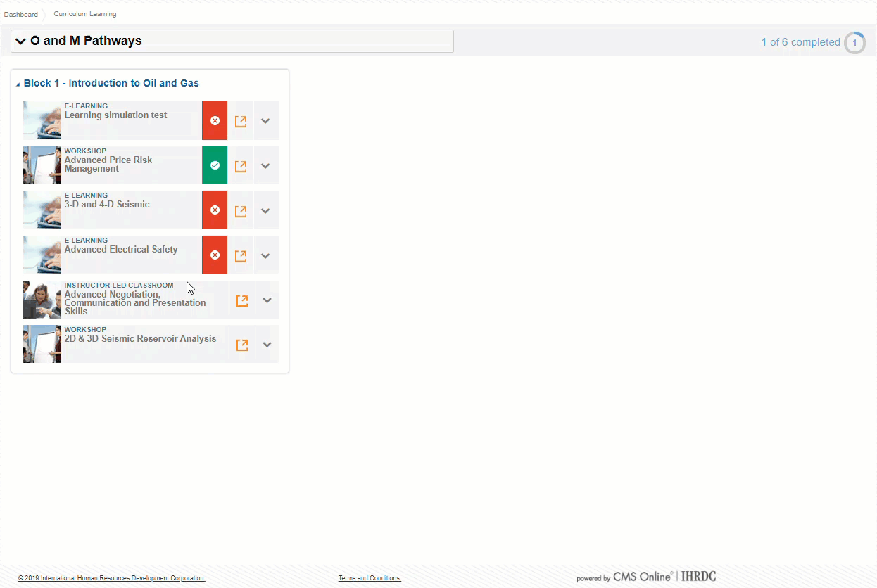Expand details of Advanced Electrical Safety
Viewport: 877px width, 588px height.
265,255
